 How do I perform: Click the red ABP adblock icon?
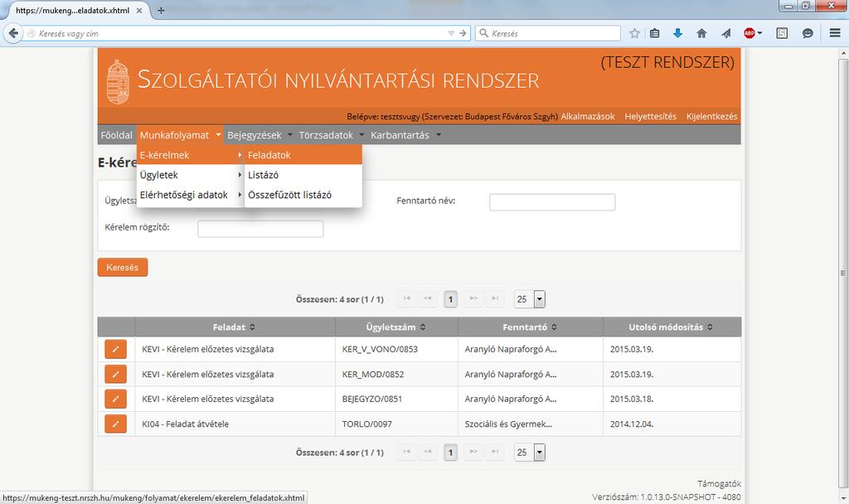click(x=750, y=33)
